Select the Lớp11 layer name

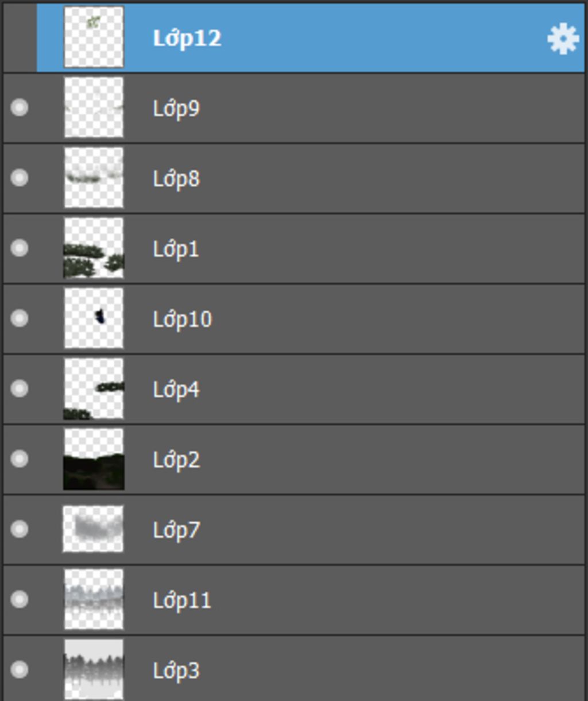point(182,600)
